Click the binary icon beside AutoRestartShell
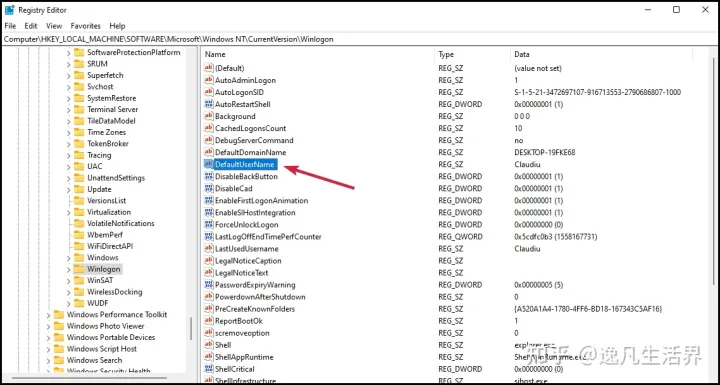 point(209,104)
